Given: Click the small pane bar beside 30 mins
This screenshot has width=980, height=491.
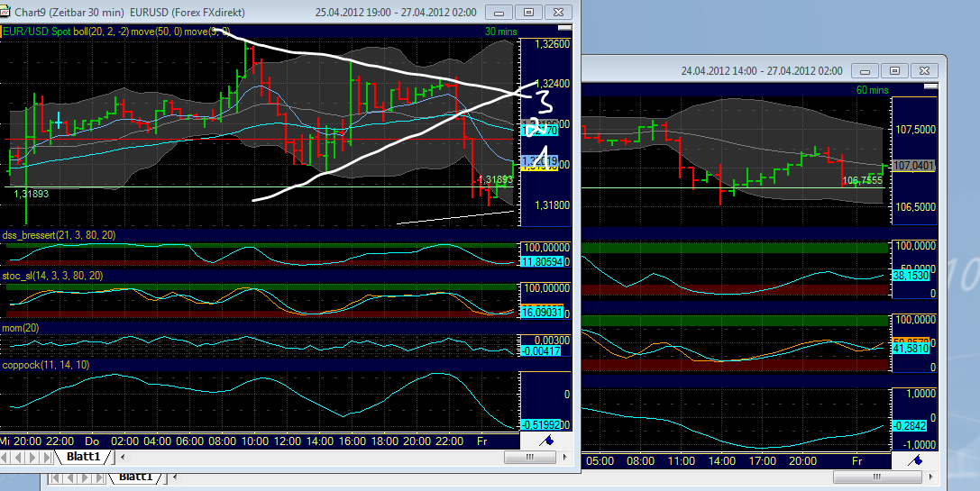Looking at the screenshot, I should coord(564,28).
